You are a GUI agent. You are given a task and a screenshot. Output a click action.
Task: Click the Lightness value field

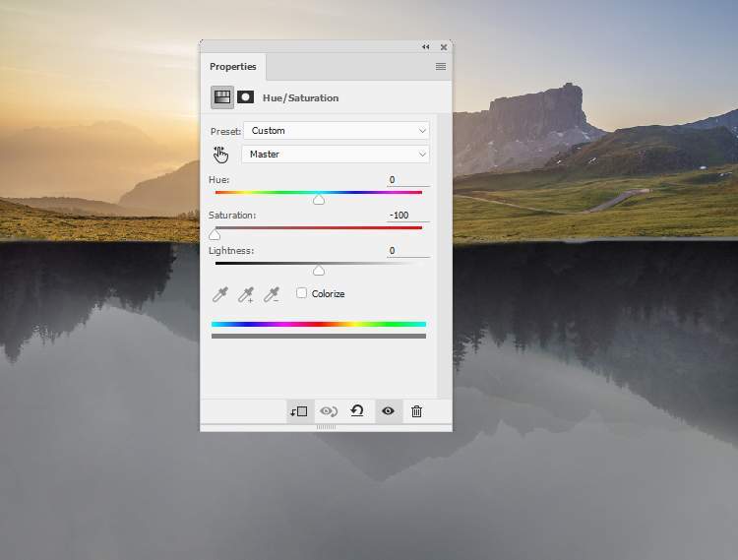pos(407,251)
